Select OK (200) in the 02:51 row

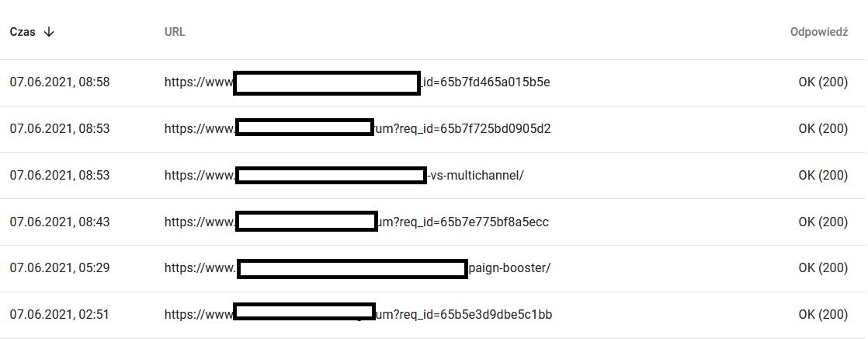tap(822, 315)
